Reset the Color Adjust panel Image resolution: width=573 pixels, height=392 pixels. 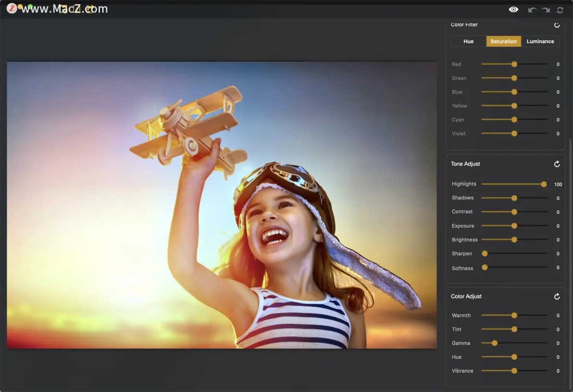557,297
